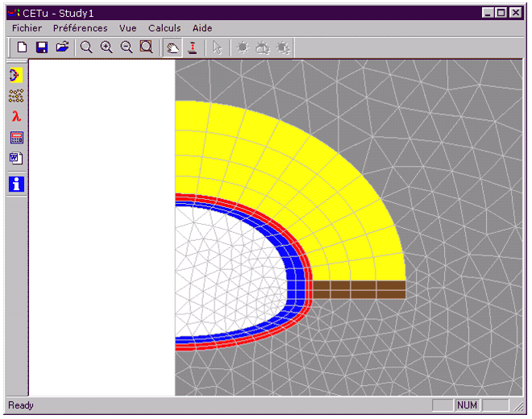Click the window resize grip in the status bar
532x419 pixels.
518,406
